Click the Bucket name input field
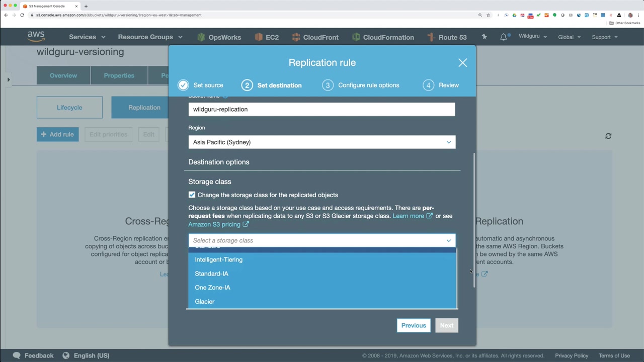 322,109
